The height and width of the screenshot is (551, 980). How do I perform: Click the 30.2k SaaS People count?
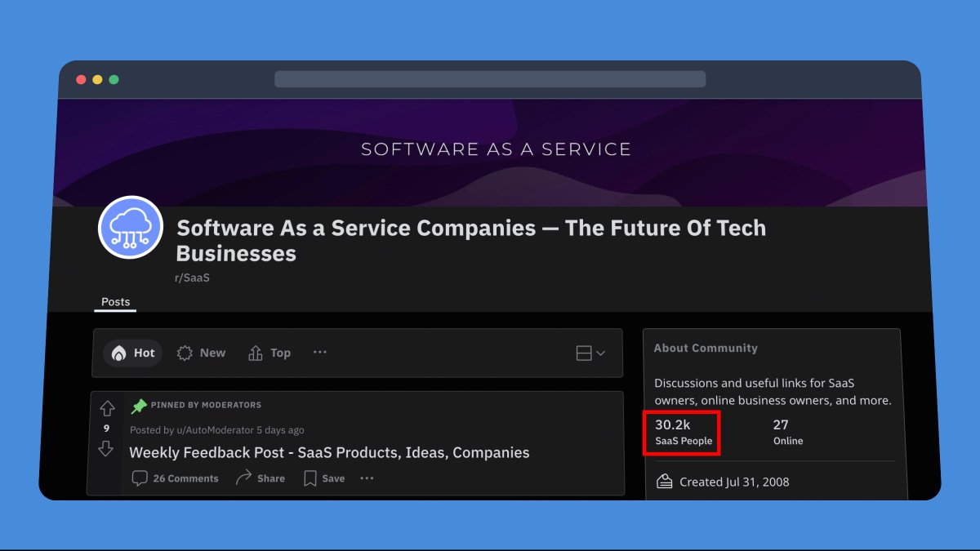(684, 432)
